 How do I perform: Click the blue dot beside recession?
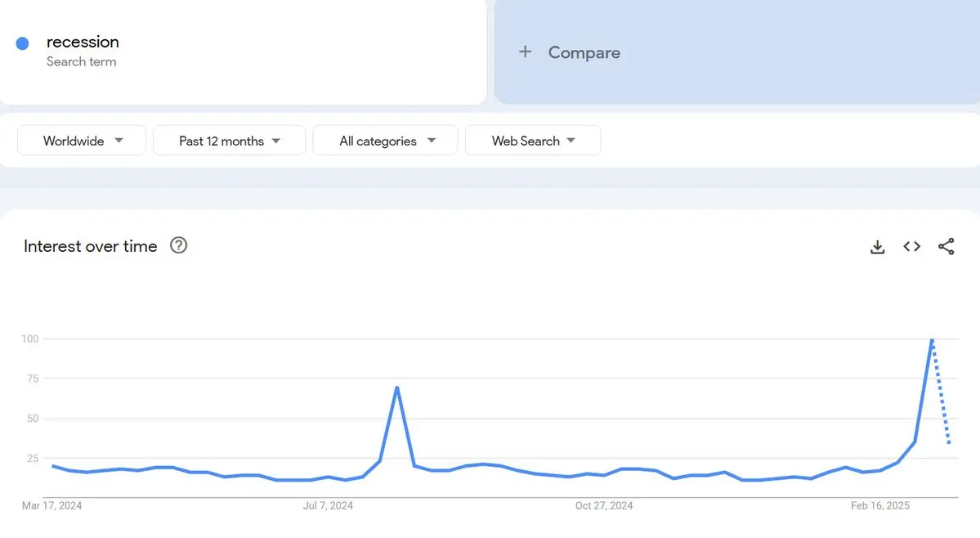pyautogui.click(x=23, y=43)
